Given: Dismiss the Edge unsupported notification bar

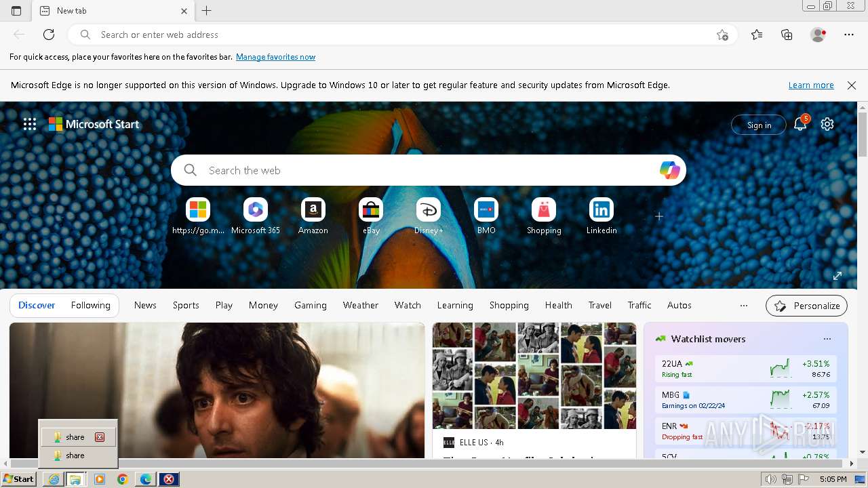Looking at the screenshot, I should pyautogui.click(x=852, y=85).
